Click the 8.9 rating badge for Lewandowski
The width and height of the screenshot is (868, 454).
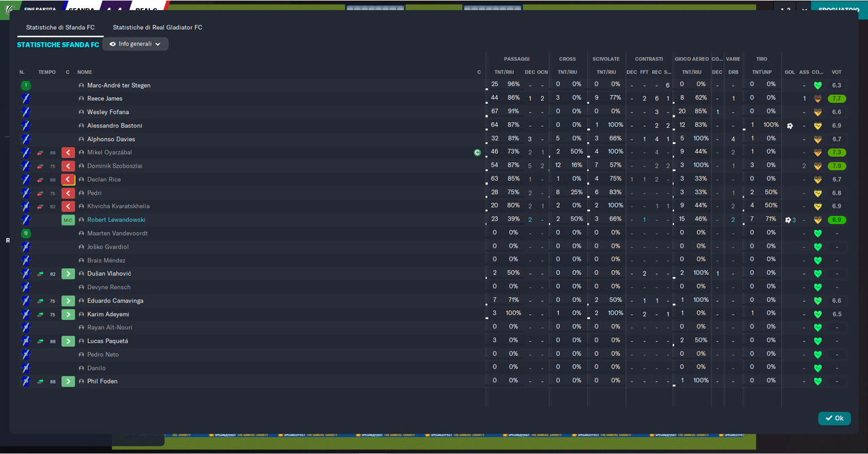[x=837, y=220]
